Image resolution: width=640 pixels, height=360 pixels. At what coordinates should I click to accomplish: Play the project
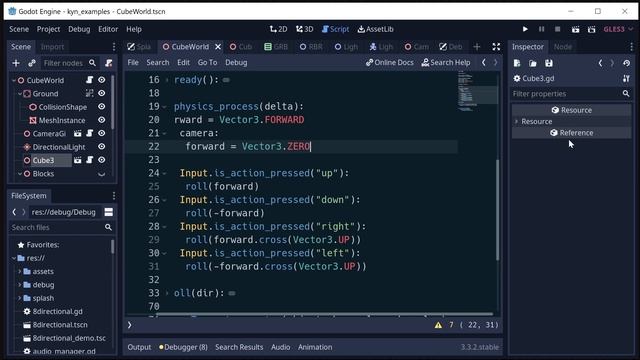525,29
